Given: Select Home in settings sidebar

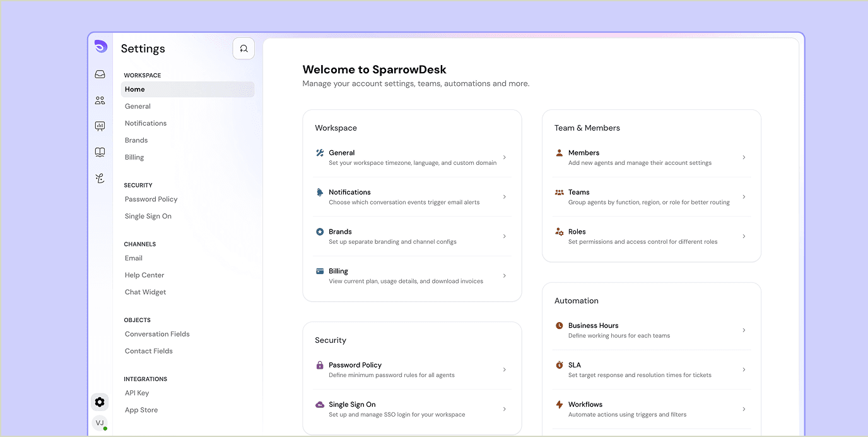Looking at the screenshot, I should 187,89.
